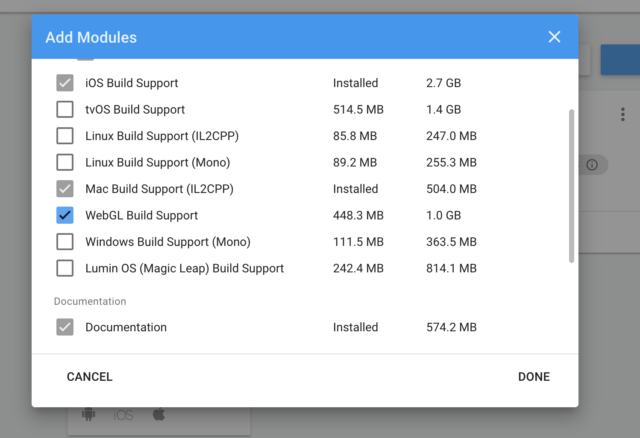Viewport: 640px width, 438px height.
Task: Click the Apple platform icon below dialog
Action: pyautogui.click(x=159, y=414)
